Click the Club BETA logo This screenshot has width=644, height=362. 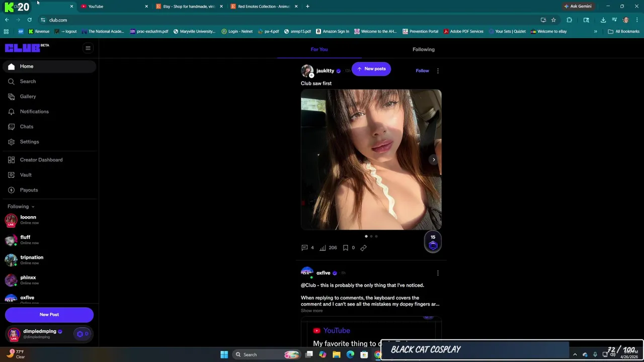point(27,48)
